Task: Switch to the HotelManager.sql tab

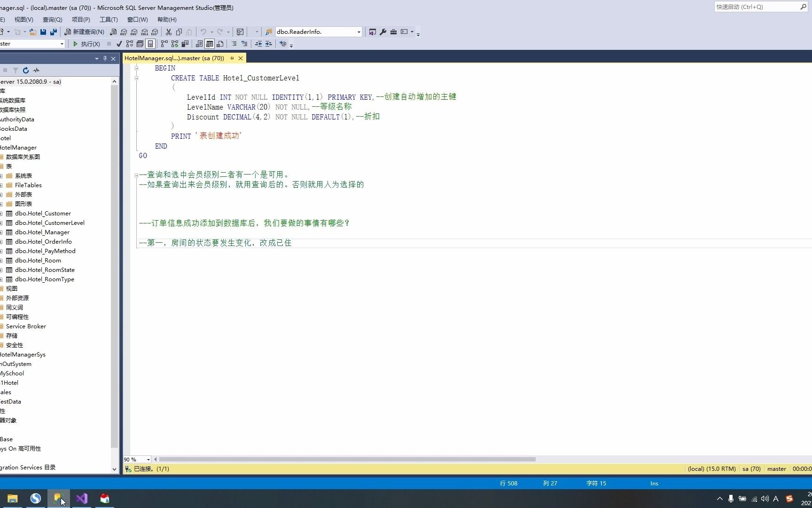Action: (x=174, y=58)
